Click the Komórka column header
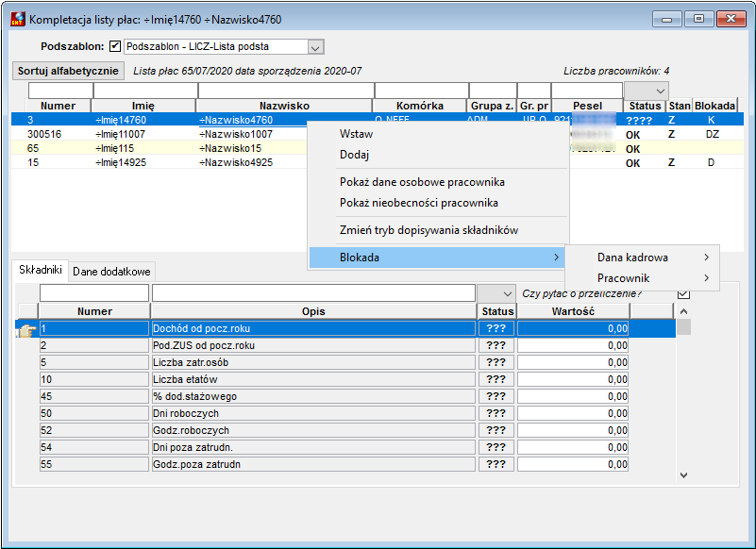Image resolution: width=756 pixels, height=549 pixels. (x=419, y=106)
